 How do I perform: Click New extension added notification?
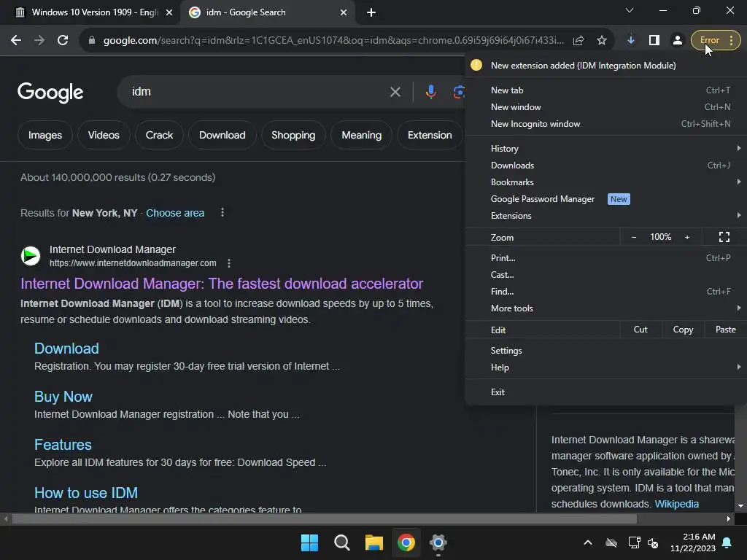pyautogui.click(x=606, y=65)
